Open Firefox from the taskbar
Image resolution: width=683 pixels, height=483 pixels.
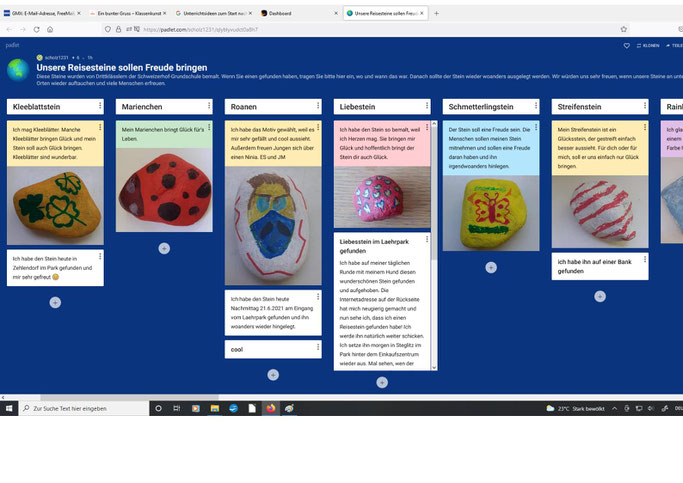[271, 408]
